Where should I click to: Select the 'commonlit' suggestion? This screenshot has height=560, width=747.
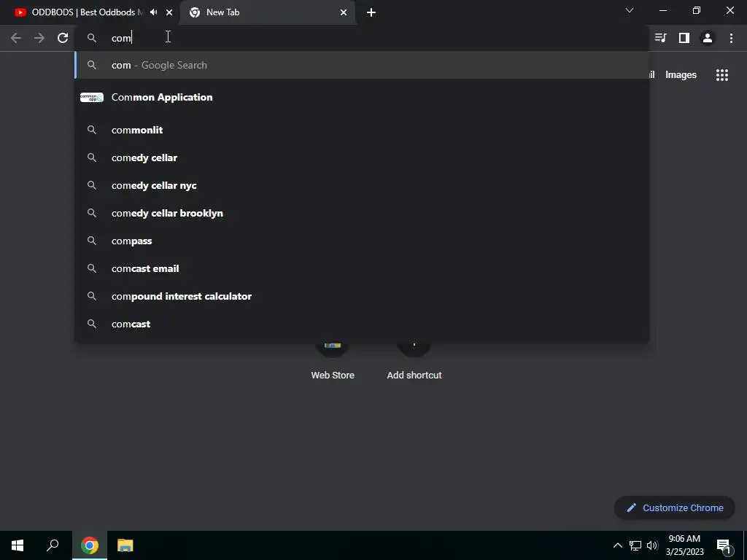(x=362, y=130)
